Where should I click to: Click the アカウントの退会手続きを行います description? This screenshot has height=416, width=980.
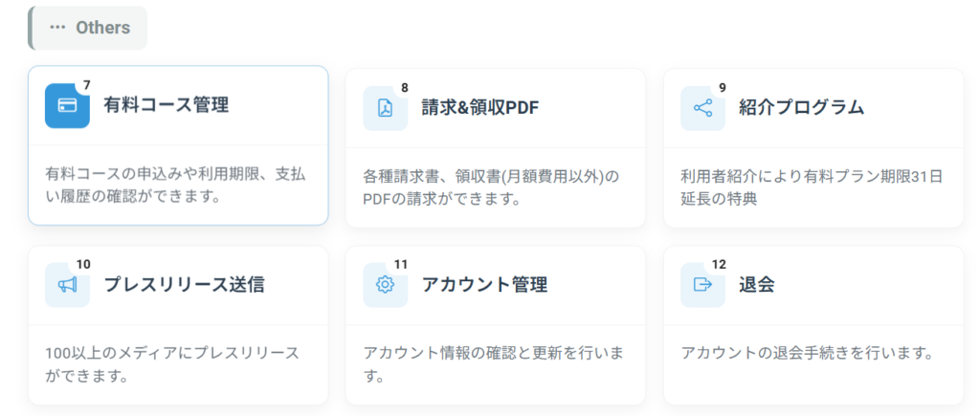[x=807, y=354]
